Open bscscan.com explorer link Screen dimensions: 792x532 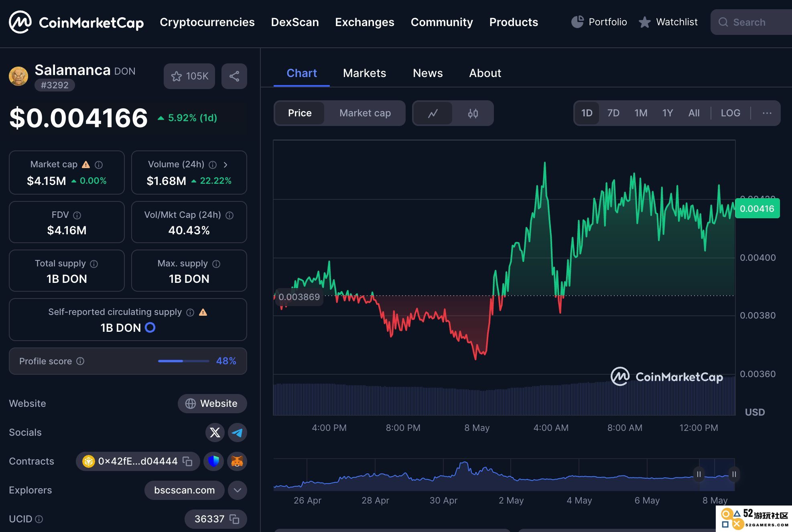tap(185, 490)
